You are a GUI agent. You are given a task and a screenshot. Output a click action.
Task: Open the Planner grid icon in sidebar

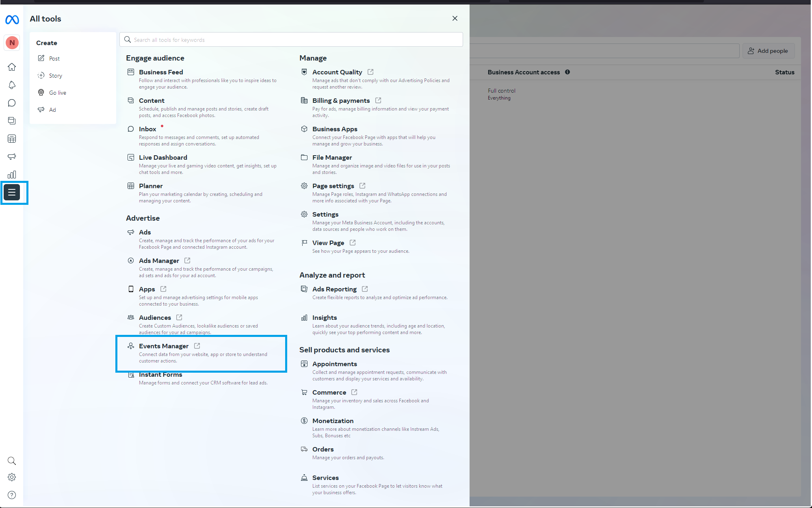(12, 139)
